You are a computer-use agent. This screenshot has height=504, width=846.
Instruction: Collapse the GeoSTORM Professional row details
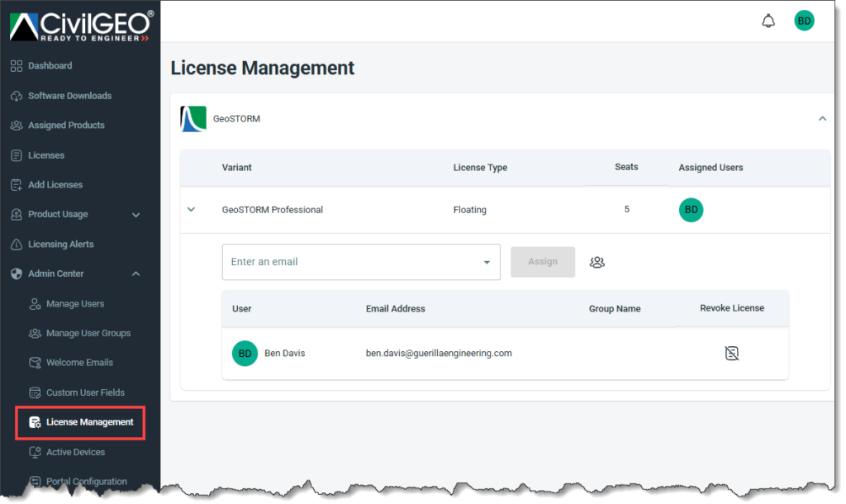point(191,209)
